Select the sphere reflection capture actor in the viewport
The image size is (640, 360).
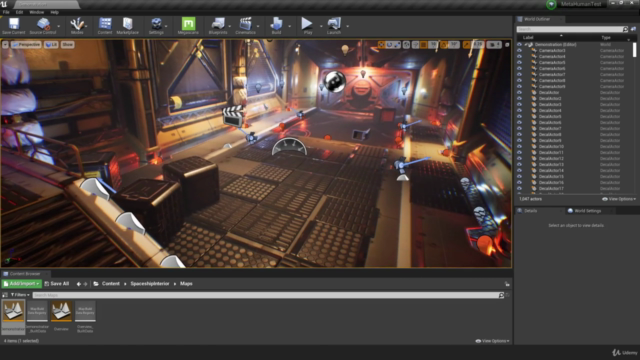pos(335,81)
